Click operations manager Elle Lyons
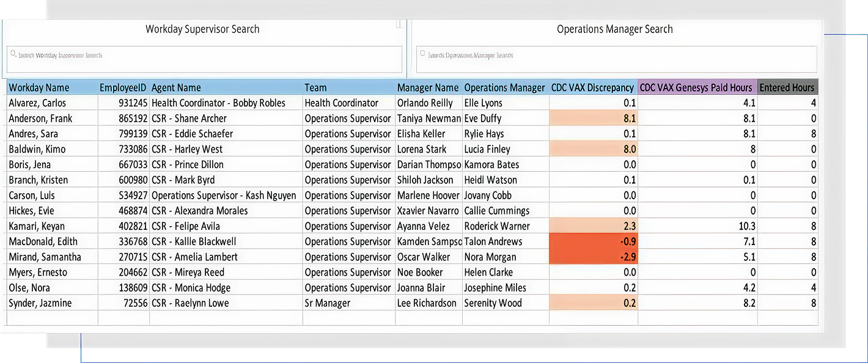Image resolution: width=868 pixels, height=363 pixels. point(506,103)
